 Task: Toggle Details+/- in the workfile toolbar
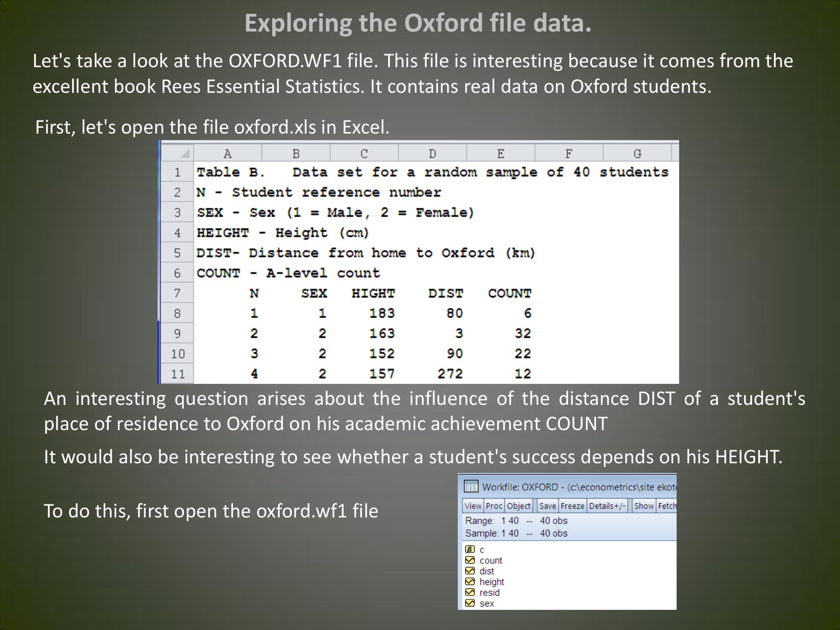[607, 506]
